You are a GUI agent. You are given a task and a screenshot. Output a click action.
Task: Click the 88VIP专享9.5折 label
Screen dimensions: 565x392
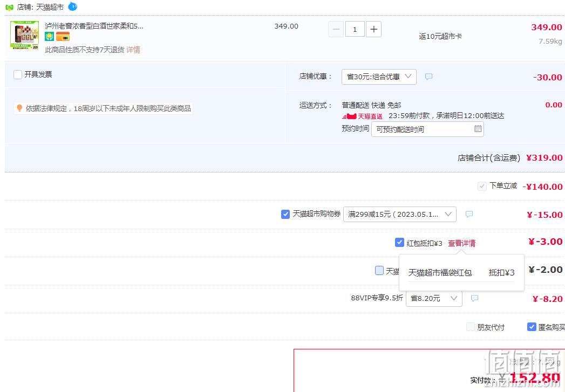click(x=377, y=298)
